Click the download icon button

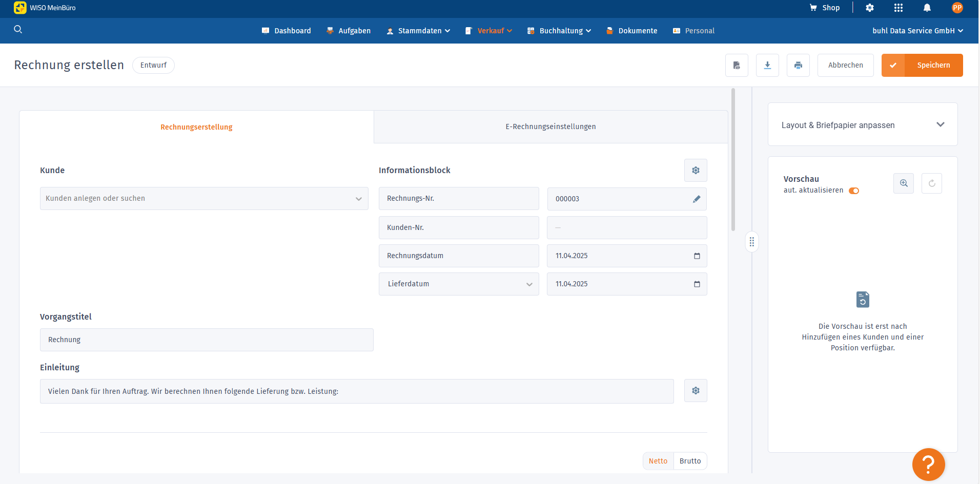point(767,65)
